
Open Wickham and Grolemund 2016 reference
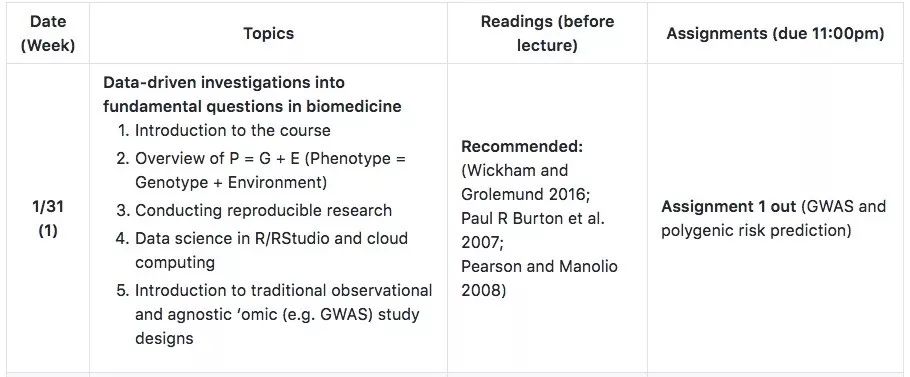click(x=525, y=183)
